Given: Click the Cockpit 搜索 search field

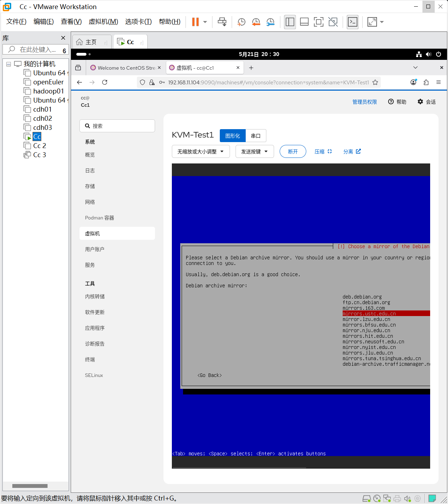Looking at the screenshot, I should pos(117,126).
